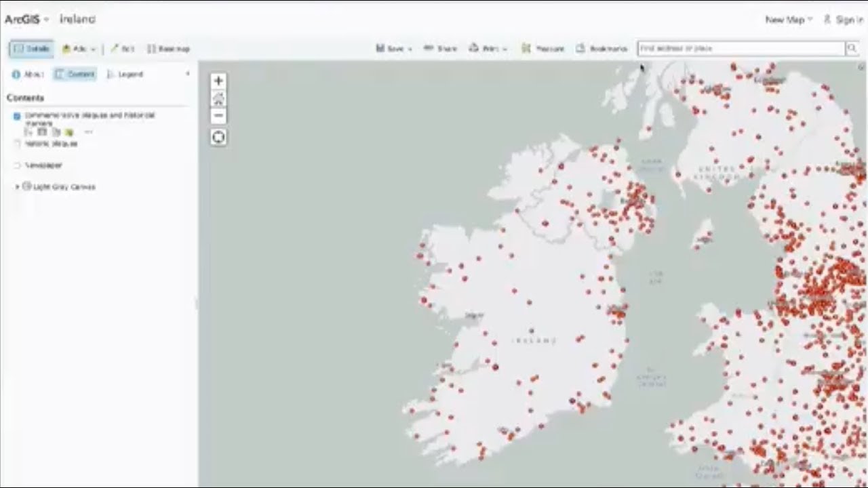Screen dimensions: 868x488
Task: Click the Share button
Action: coord(441,49)
